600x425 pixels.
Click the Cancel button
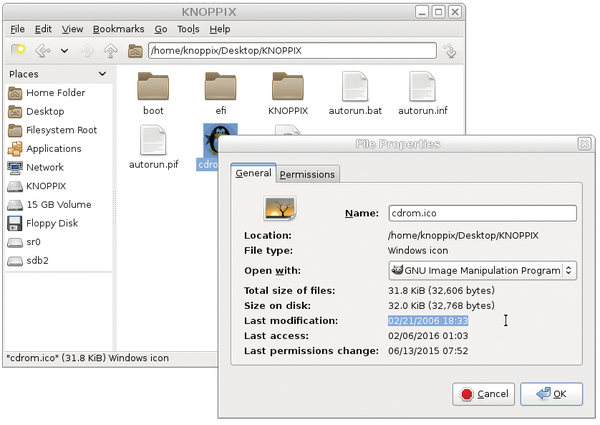click(x=483, y=394)
